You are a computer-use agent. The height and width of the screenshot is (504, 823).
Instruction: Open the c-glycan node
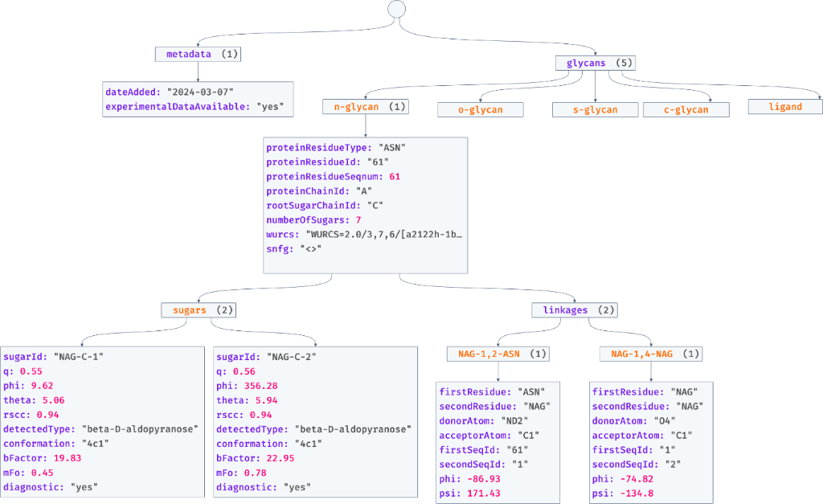(x=686, y=109)
